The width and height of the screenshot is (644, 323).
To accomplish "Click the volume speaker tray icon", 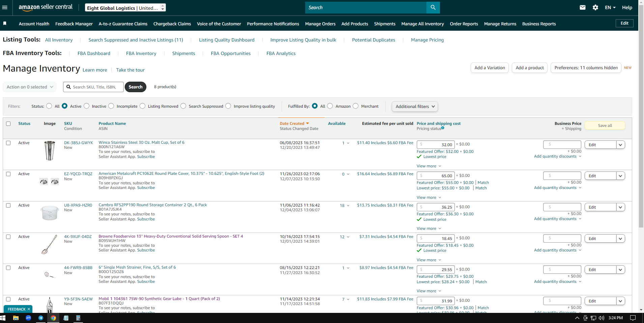I will click(x=601, y=318).
